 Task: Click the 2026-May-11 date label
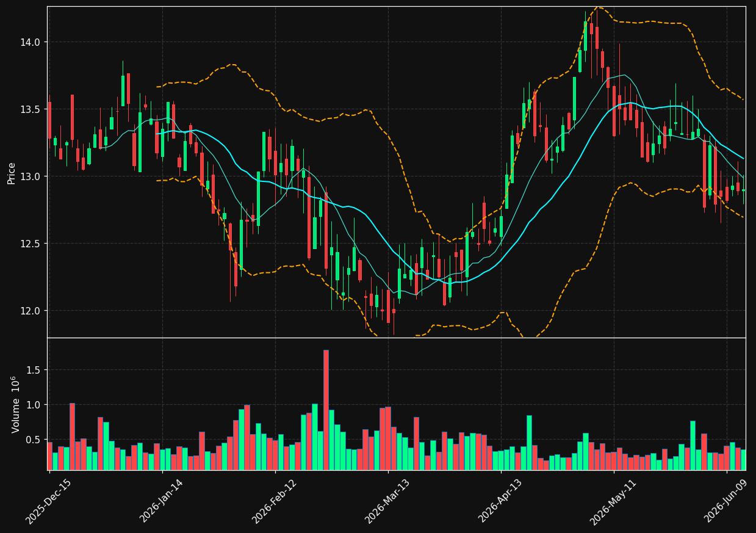tap(613, 501)
